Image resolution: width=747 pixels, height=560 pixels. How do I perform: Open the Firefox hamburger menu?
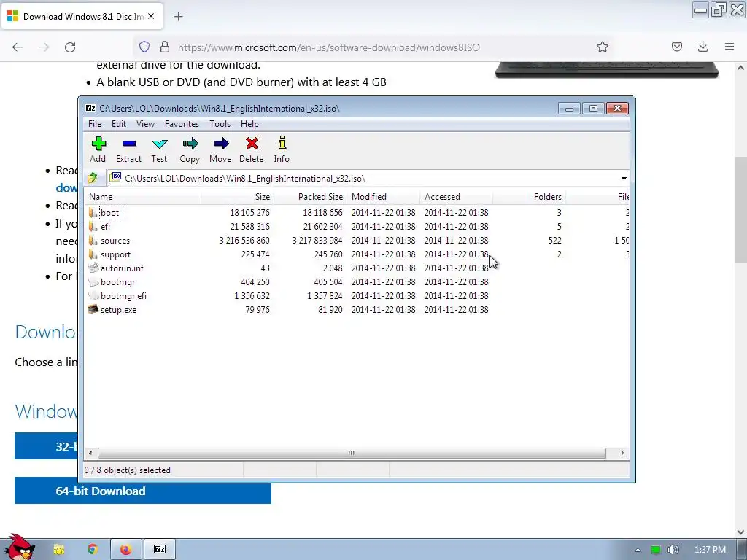point(729,47)
